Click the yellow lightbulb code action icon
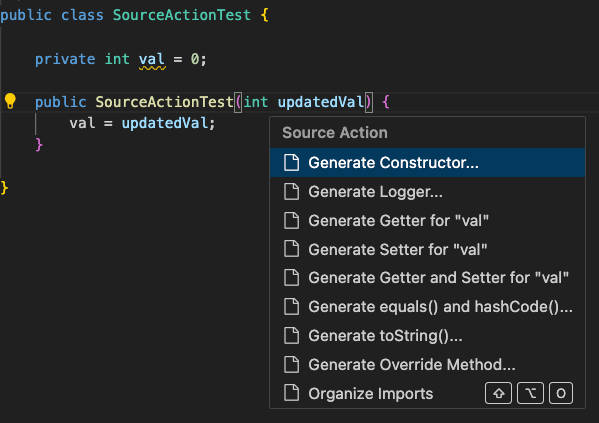Image resolution: width=599 pixels, height=423 pixels. pyautogui.click(x=10, y=101)
